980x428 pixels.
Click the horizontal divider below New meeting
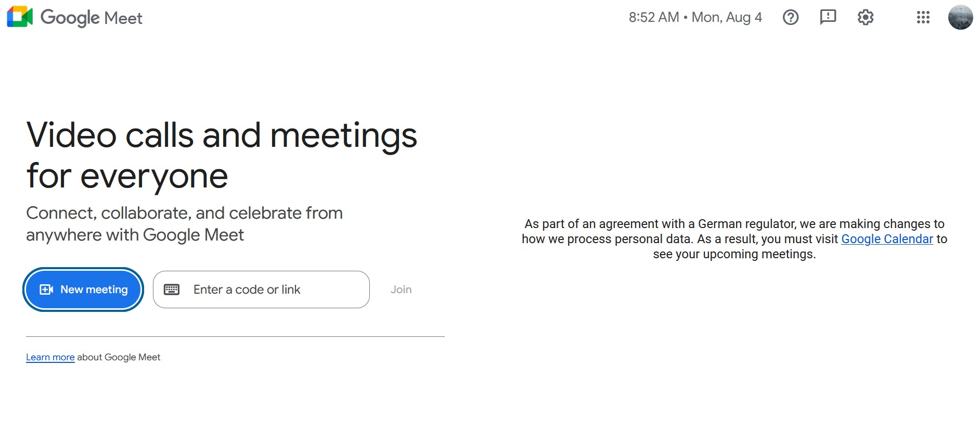click(x=235, y=336)
